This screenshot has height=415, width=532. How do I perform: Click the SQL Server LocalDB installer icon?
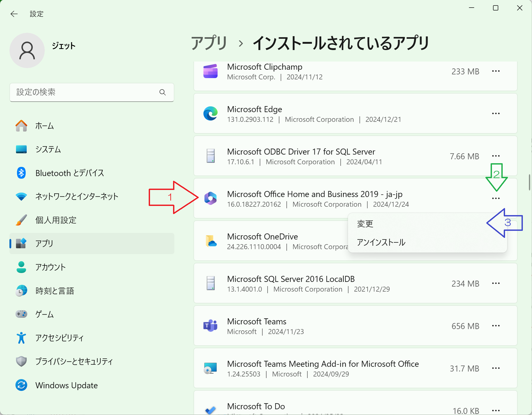(x=210, y=283)
